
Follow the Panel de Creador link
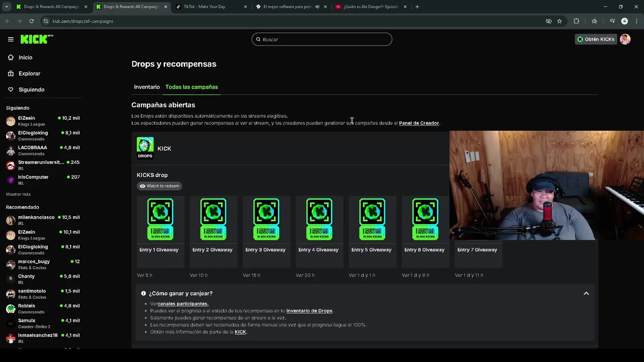(x=419, y=123)
